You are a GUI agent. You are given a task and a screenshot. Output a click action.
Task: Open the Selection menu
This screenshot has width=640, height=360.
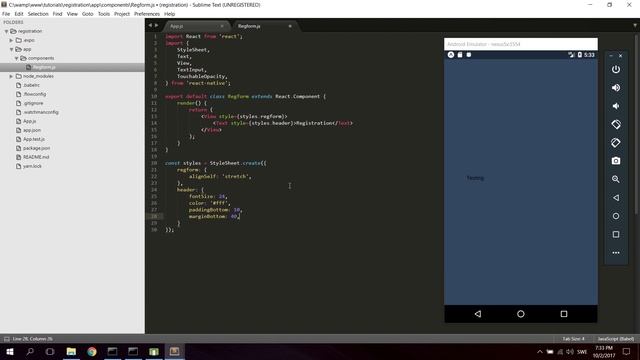38,14
